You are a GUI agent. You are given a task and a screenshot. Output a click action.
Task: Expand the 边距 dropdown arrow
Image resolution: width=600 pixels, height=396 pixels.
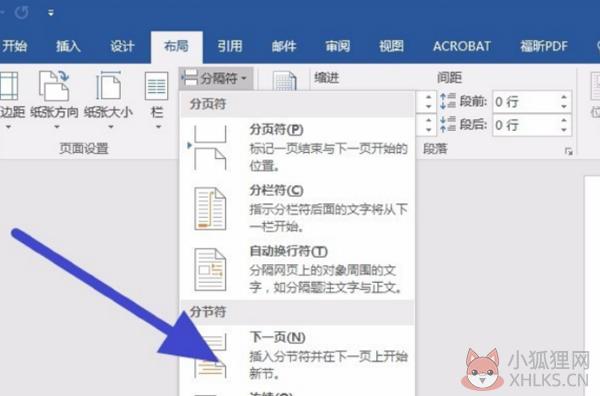click(x=8, y=127)
